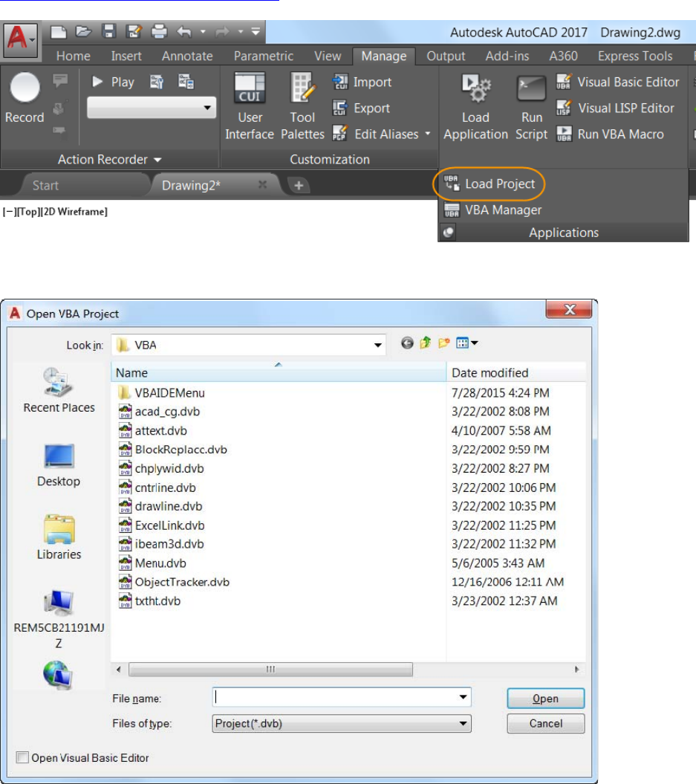Select the VBAIDEMenu folder

[162, 392]
